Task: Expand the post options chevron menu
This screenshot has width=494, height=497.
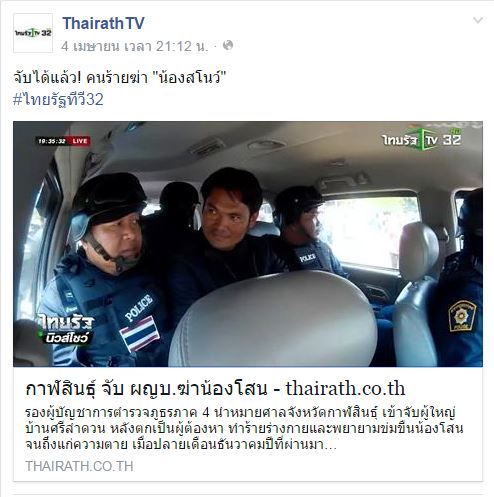Action: coord(478,21)
